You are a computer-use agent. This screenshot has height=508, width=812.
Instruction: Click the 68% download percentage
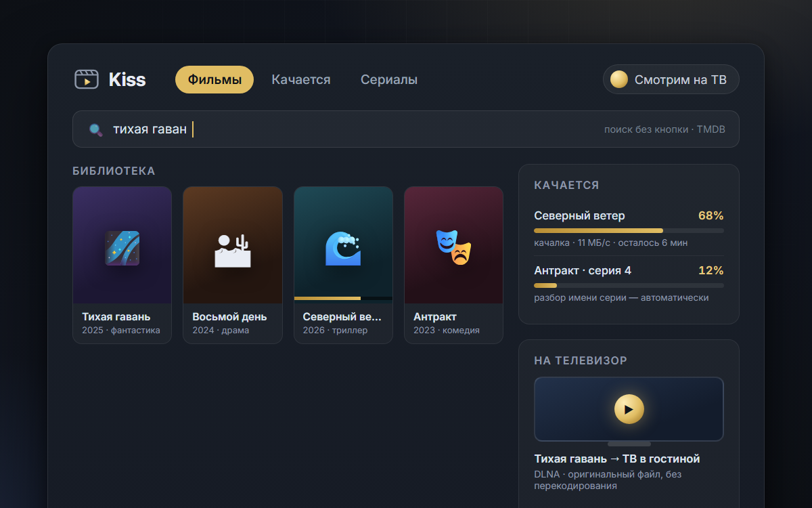pos(711,215)
